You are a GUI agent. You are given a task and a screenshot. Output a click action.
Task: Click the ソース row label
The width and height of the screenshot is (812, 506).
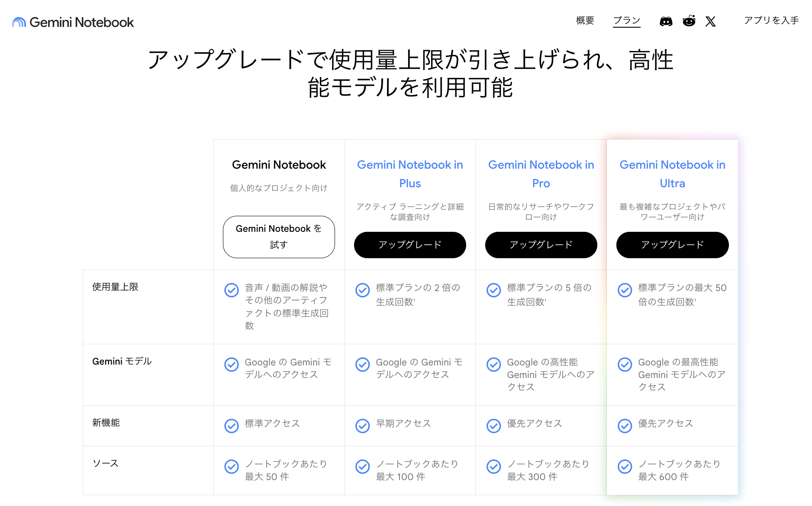[x=105, y=463]
